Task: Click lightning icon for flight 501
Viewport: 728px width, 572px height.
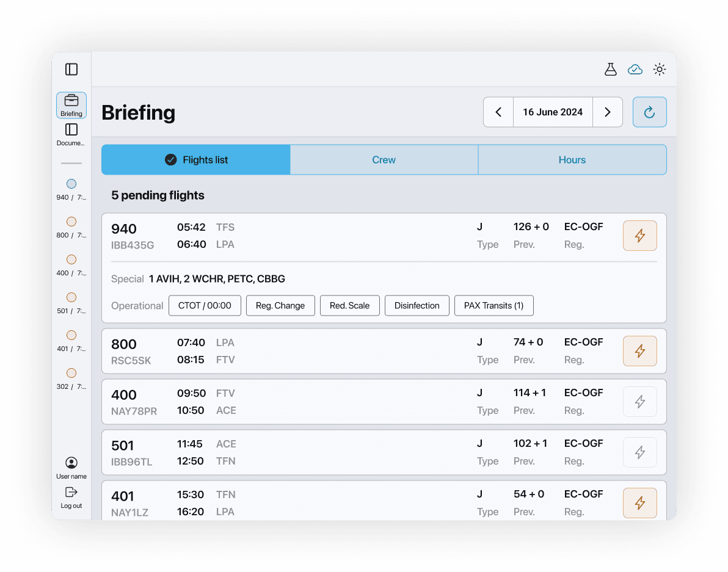Action: click(640, 452)
